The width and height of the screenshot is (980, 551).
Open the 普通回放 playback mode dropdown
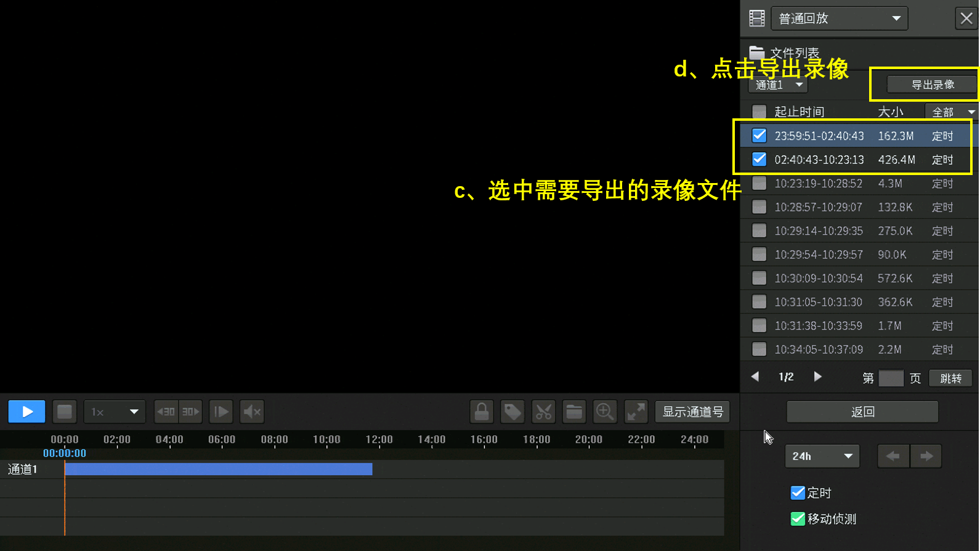839,18
